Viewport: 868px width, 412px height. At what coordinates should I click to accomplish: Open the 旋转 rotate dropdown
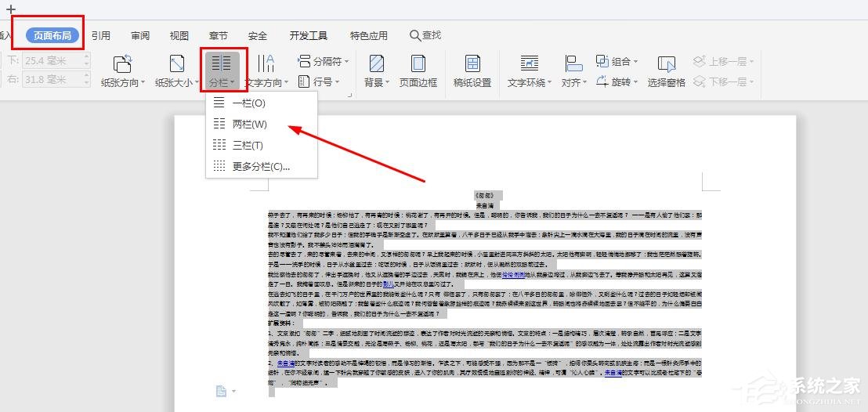pyautogui.click(x=617, y=82)
